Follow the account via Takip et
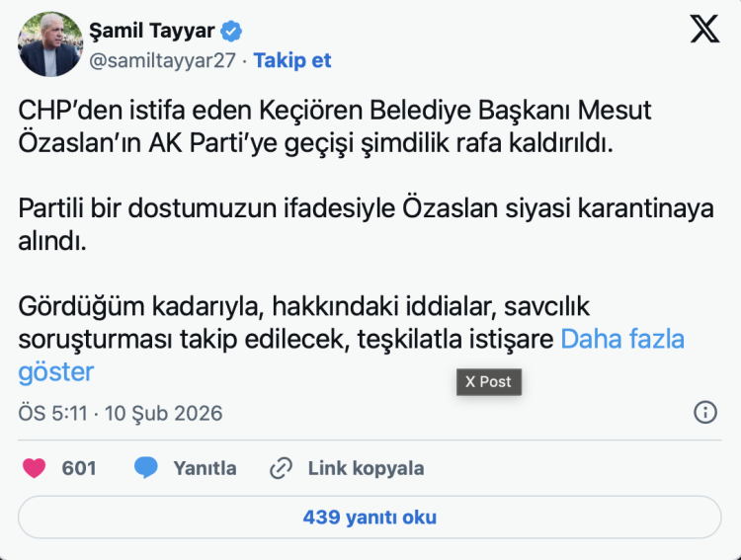The height and width of the screenshot is (560, 741). point(292,60)
